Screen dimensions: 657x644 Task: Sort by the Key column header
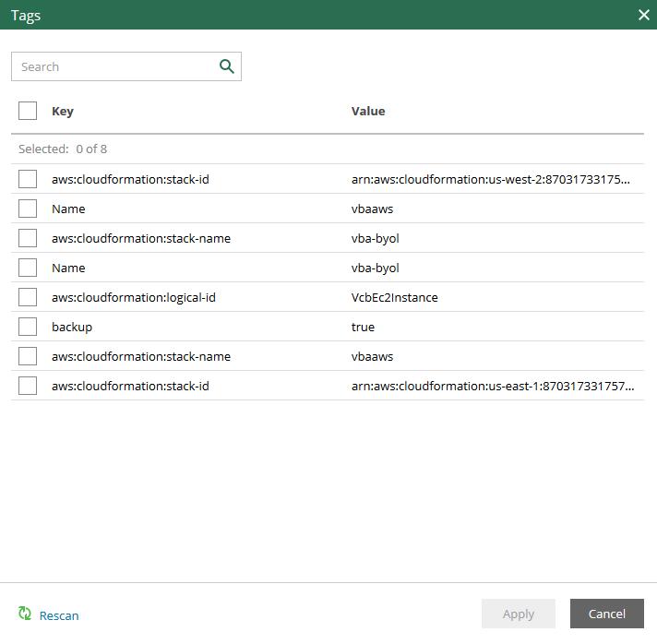pos(63,112)
